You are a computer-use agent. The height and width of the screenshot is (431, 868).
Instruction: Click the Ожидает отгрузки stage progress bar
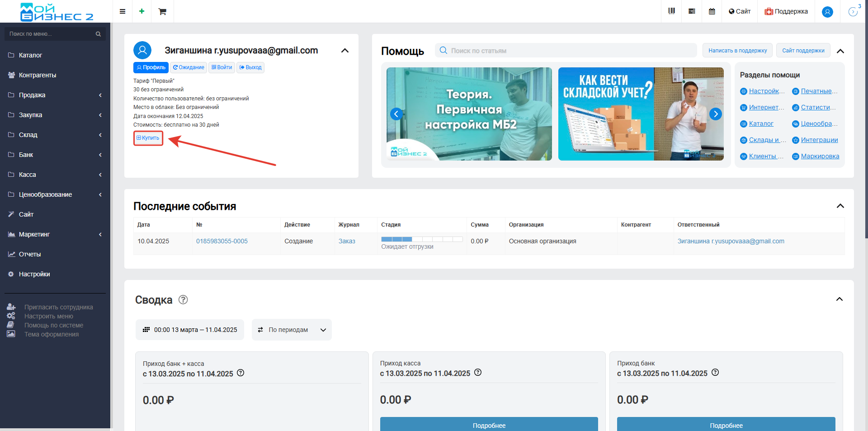point(422,239)
